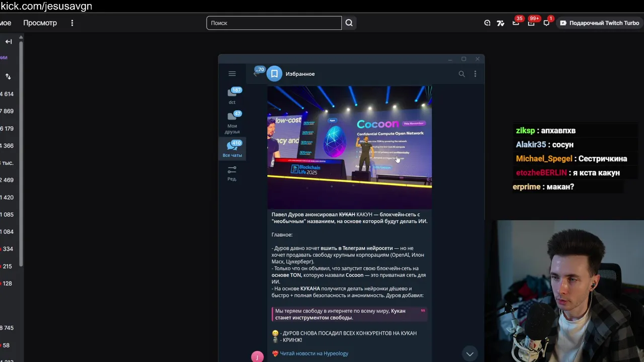Screen dimensions: 644x362
Task: Open Telegram chat three-dot options menu
Action: point(475,74)
